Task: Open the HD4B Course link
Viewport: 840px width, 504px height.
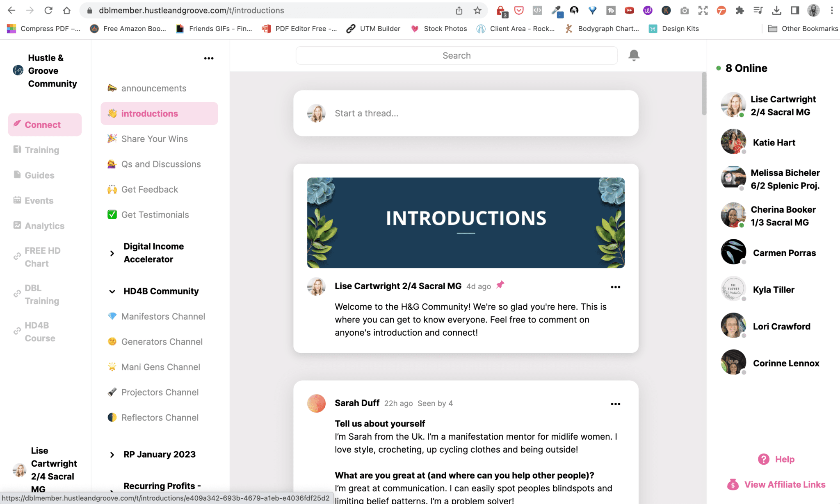Action: click(x=40, y=331)
